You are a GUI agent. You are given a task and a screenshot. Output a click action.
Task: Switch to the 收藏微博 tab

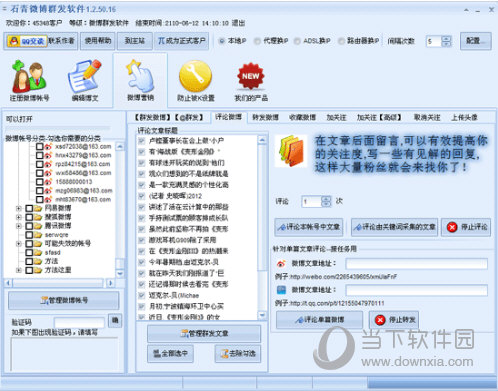[302, 117]
